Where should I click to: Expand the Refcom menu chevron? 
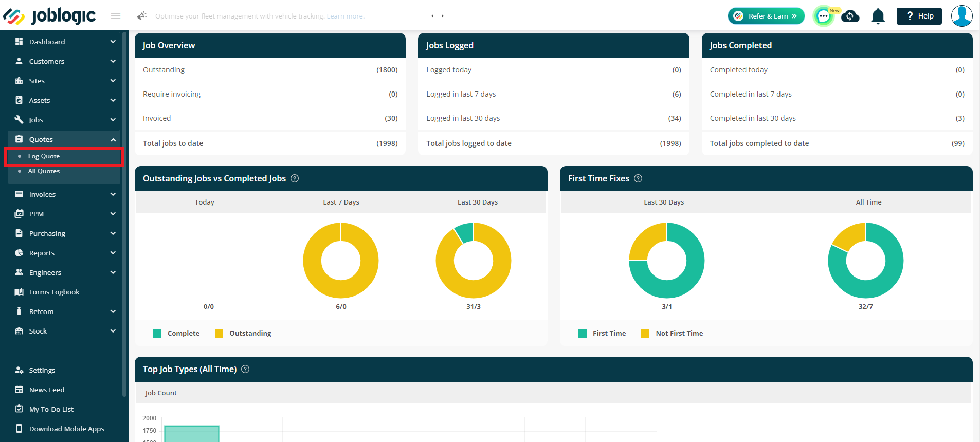coord(113,311)
